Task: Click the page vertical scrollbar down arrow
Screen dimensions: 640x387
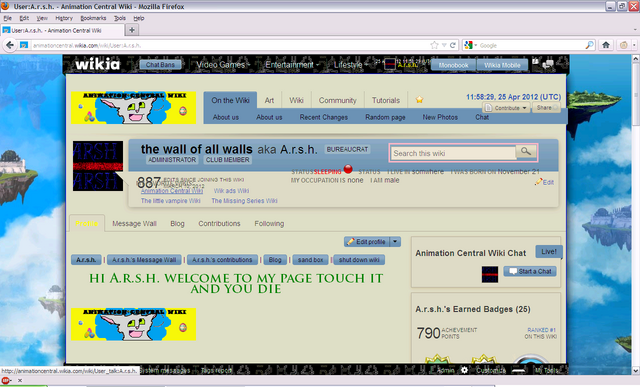Action: coord(636,371)
